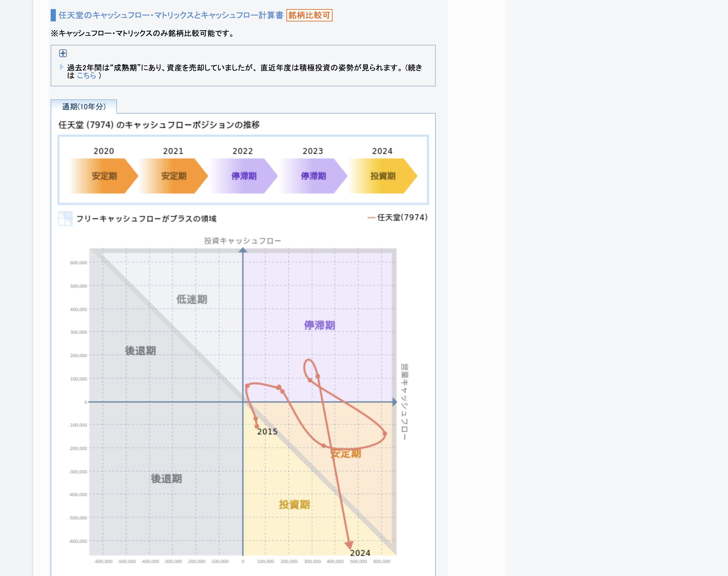
Task: Click the 2023 停滞期 arrow icon
Action: point(313,176)
